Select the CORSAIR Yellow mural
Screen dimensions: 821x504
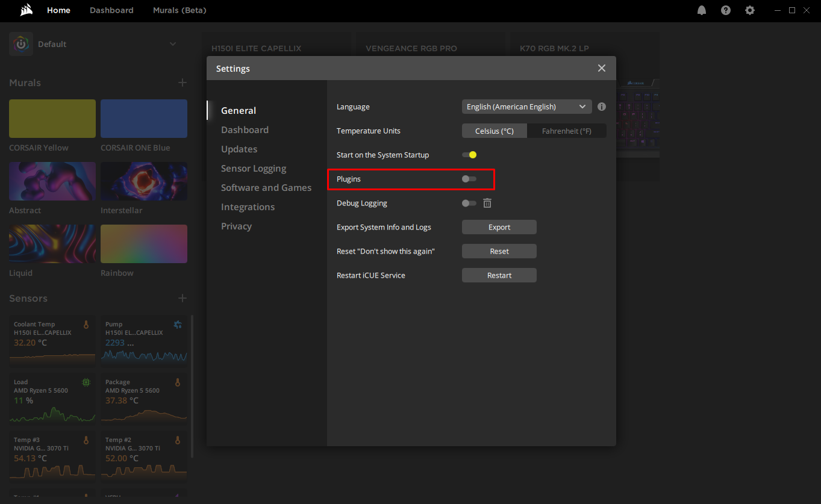click(x=52, y=119)
